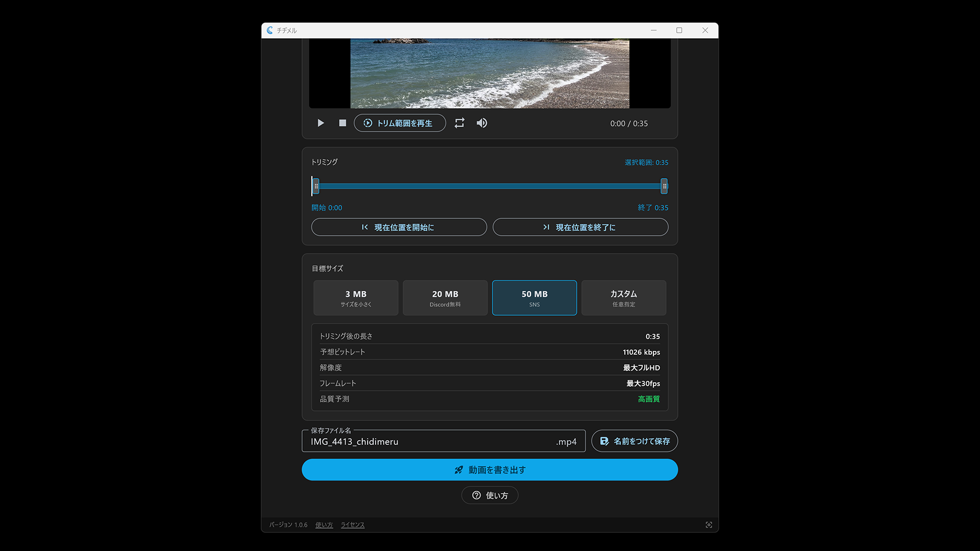Image resolution: width=980 pixels, height=551 pixels.
Task: Select the カスタム custom size option
Action: [624, 298]
